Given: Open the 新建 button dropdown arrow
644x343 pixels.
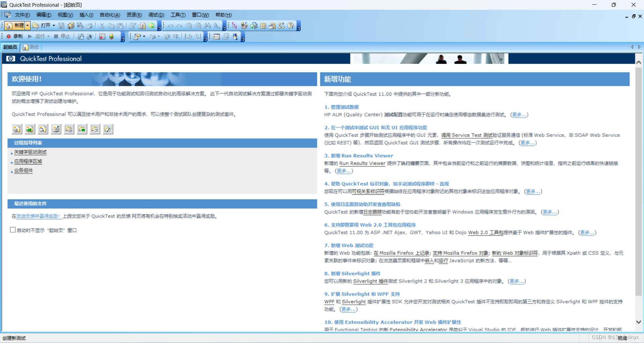Looking at the screenshot, I should pos(27,26).
